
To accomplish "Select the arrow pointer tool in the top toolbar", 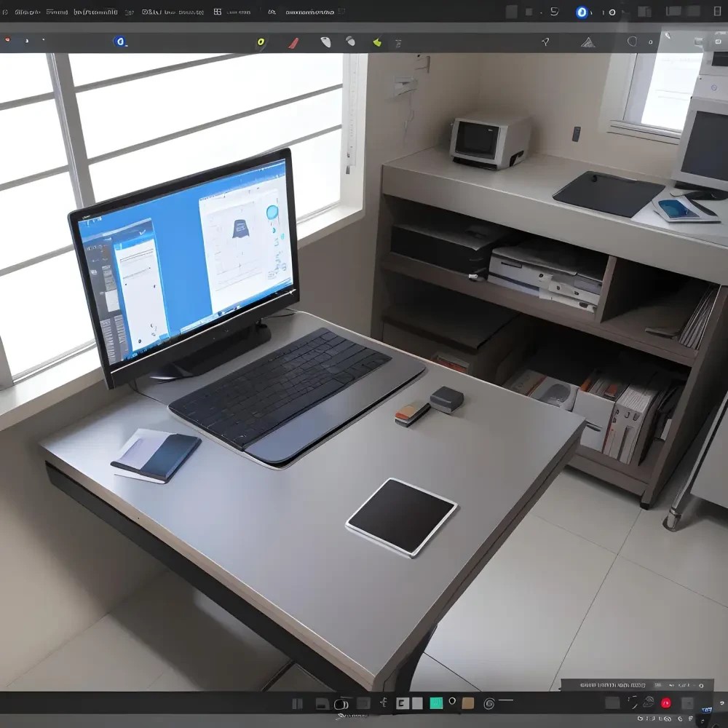I will (x=545, y=42).
